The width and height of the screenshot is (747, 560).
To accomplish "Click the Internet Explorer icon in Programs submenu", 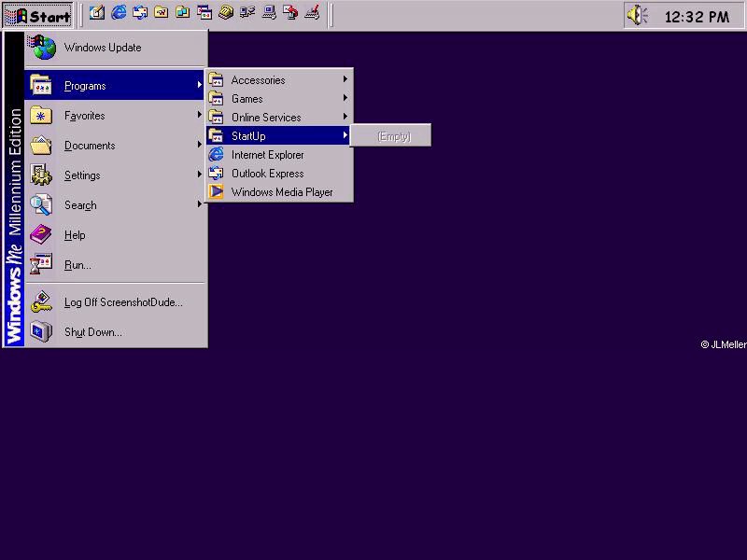I will (x=217, y=154).
